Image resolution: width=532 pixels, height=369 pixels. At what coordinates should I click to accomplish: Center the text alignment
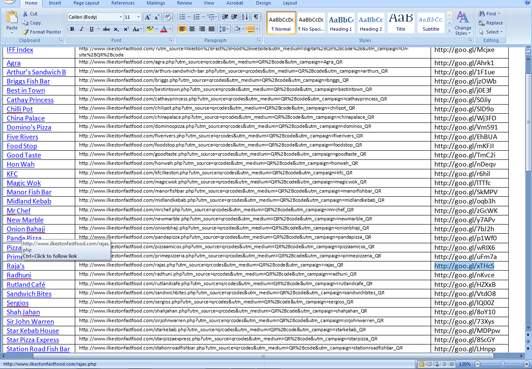pyautogui.click(x=192, y=29)
